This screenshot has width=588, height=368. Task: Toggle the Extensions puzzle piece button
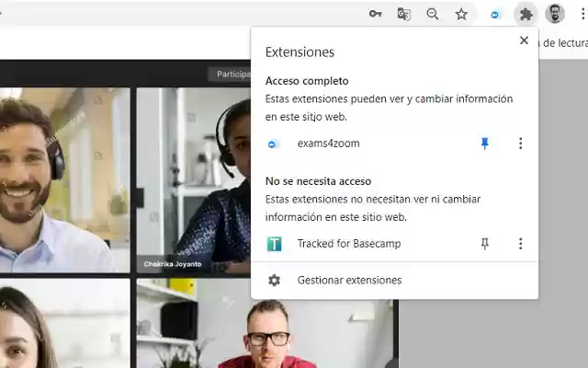tap(526, 15)
